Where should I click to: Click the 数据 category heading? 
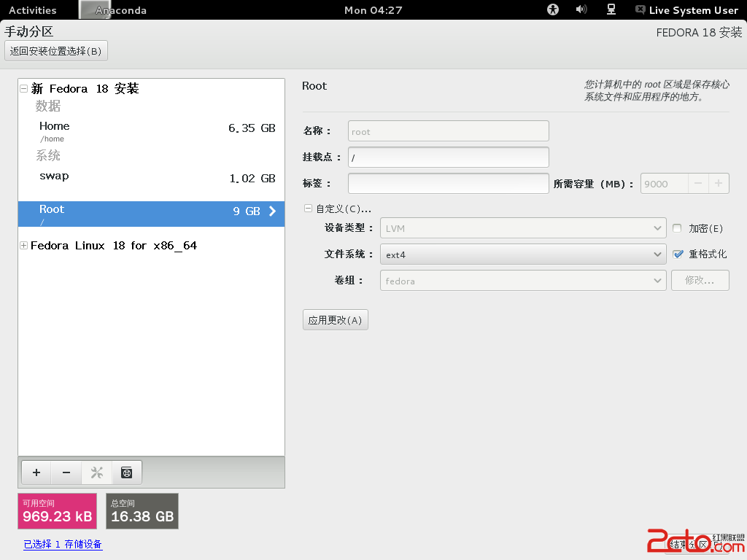pyautogui.click(x=48, y=106)
